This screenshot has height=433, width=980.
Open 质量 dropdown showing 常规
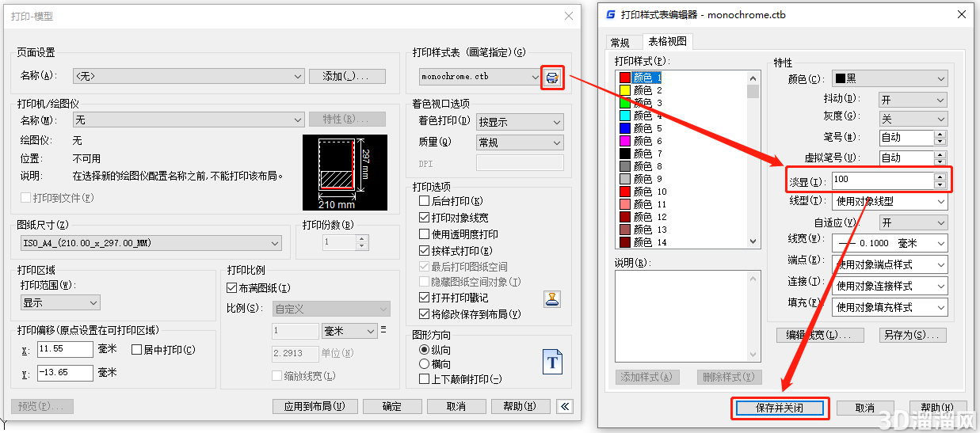pos(520,142)
